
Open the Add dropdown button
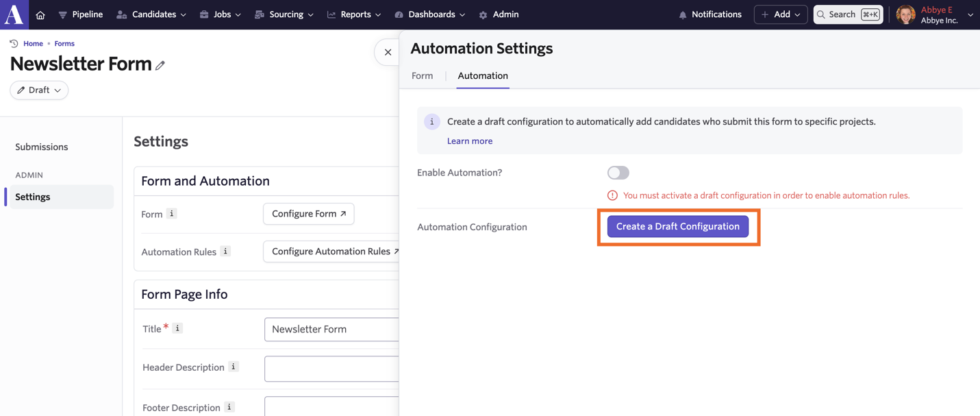point(781,14)
